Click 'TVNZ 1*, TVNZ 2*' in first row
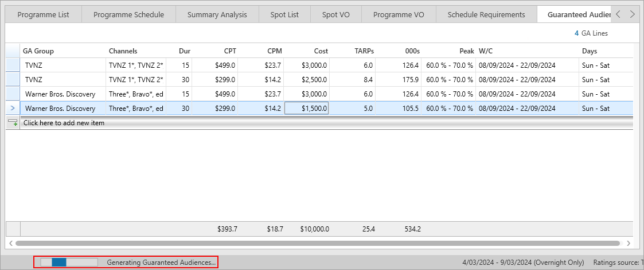 (136, 65)
